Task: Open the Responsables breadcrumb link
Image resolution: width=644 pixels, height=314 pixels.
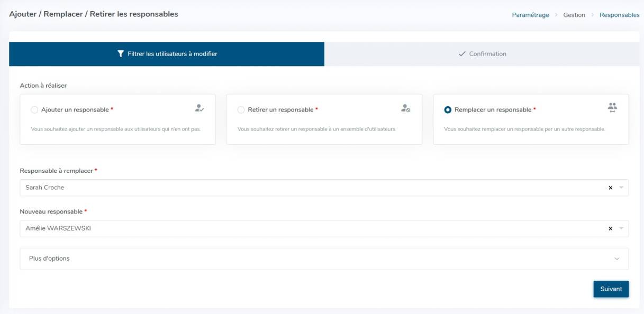Action: 619,15
